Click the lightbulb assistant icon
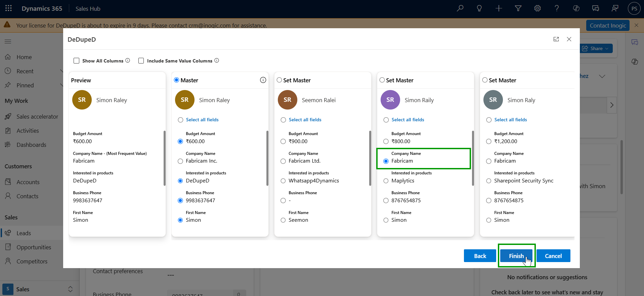The height and width of the screenshot is (296, 644). (x=479, y=8)
